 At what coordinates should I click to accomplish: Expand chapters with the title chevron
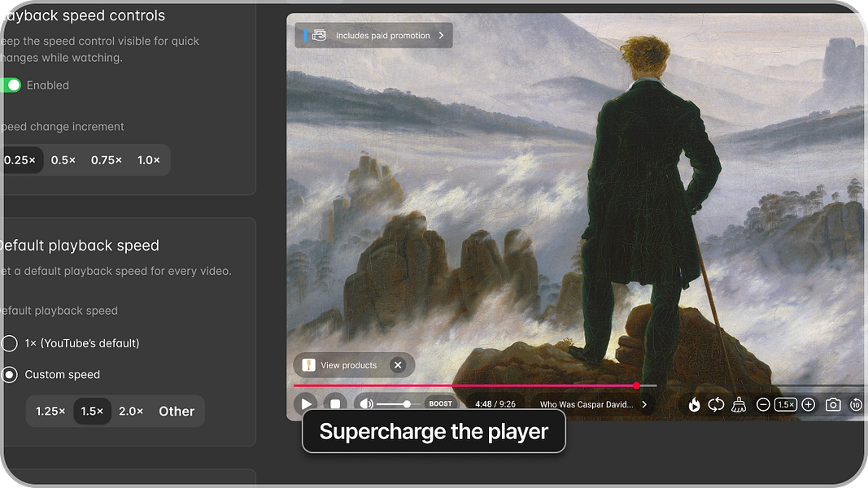pyautogui.click(x=644, y=404)
